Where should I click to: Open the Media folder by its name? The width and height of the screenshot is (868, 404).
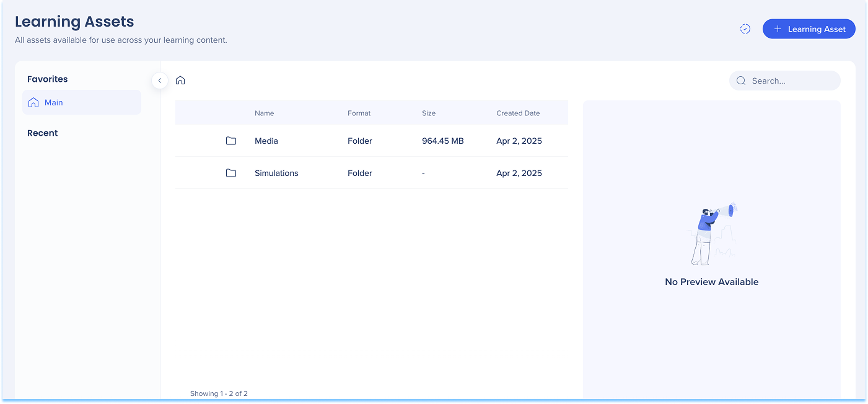pyautogui.click(x=266, y=141)
